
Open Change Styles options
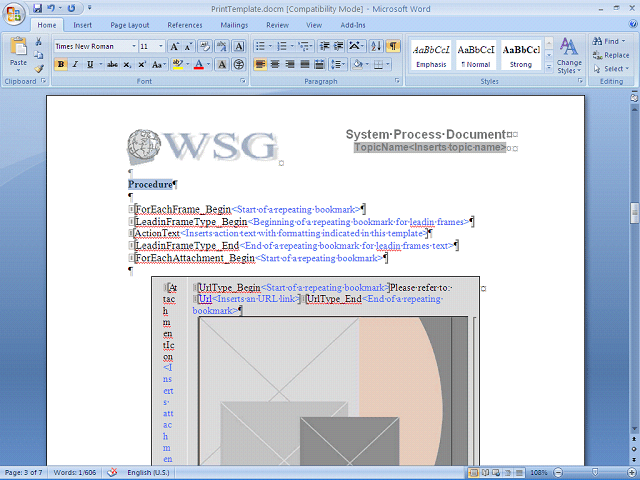569,56
